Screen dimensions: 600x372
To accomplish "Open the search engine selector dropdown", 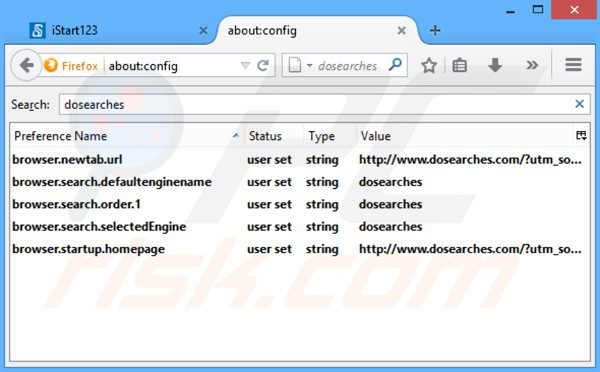I will click(x=299, y=65).
